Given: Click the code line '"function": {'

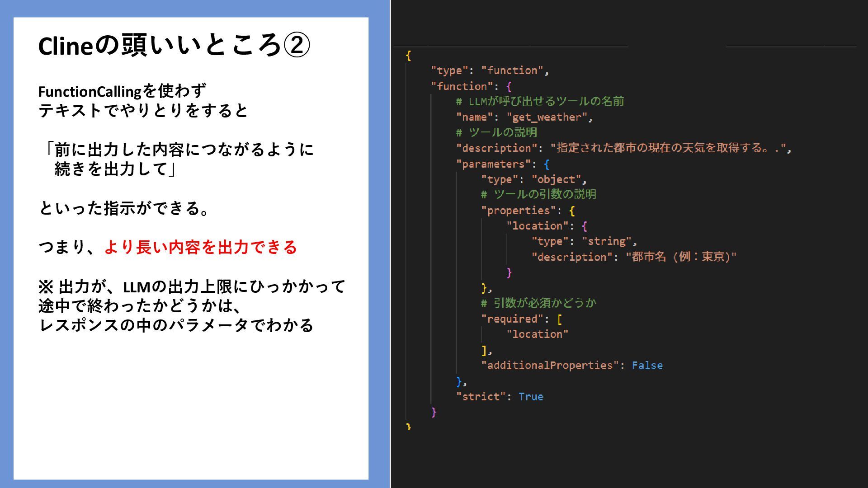Looking at the screenshot, I should [x=472, y=86].
